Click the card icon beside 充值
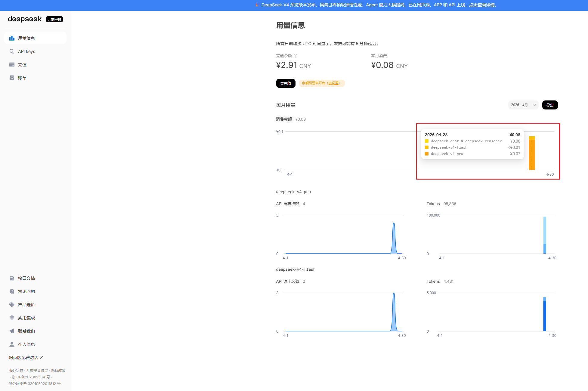This screenshot has height=391, width=588. click(x=12, y=64)
